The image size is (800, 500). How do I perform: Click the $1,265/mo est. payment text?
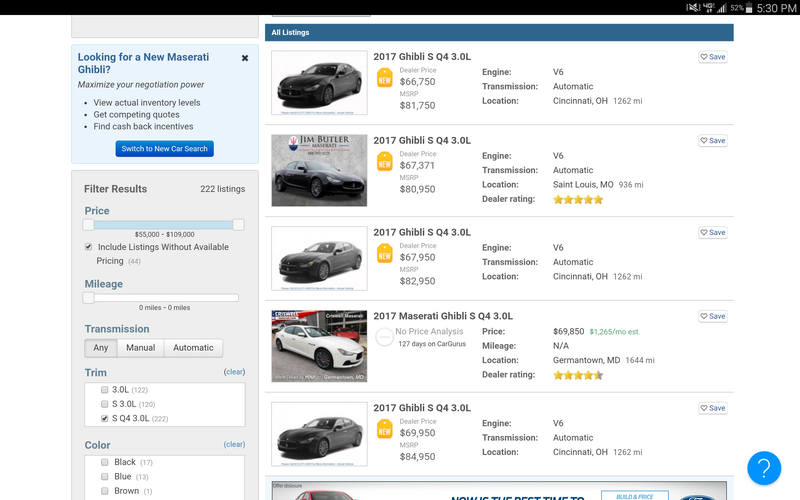click(x=614, y=332)
